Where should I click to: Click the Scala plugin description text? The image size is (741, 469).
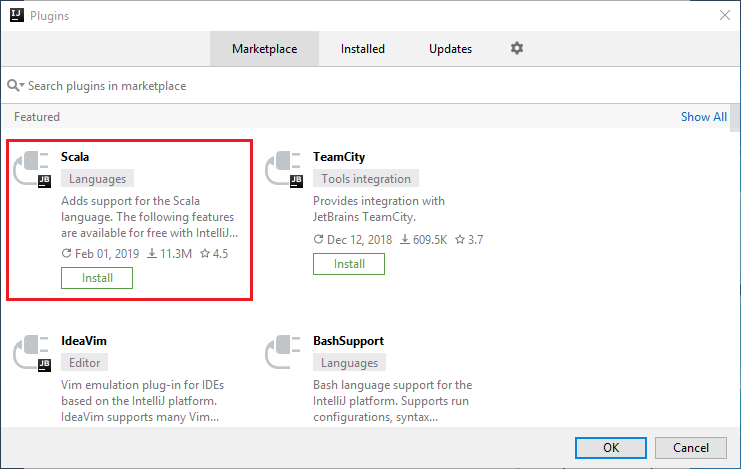(149, 217)
